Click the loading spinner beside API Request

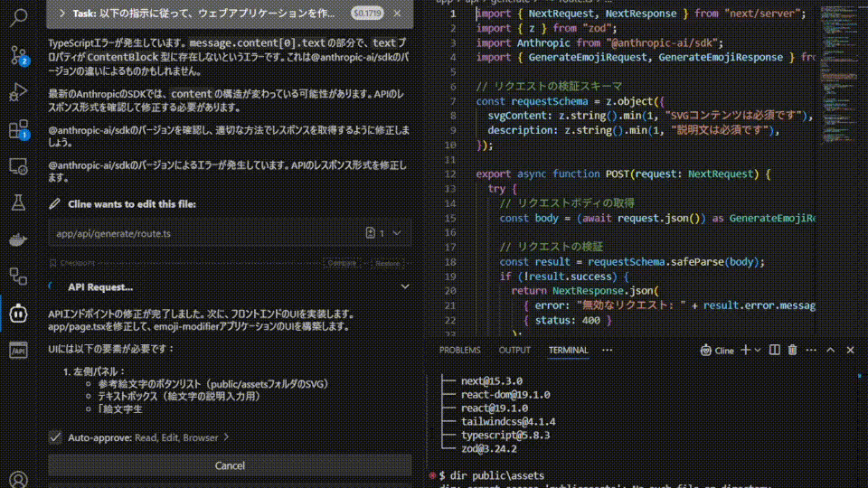[x=52, y=286]
